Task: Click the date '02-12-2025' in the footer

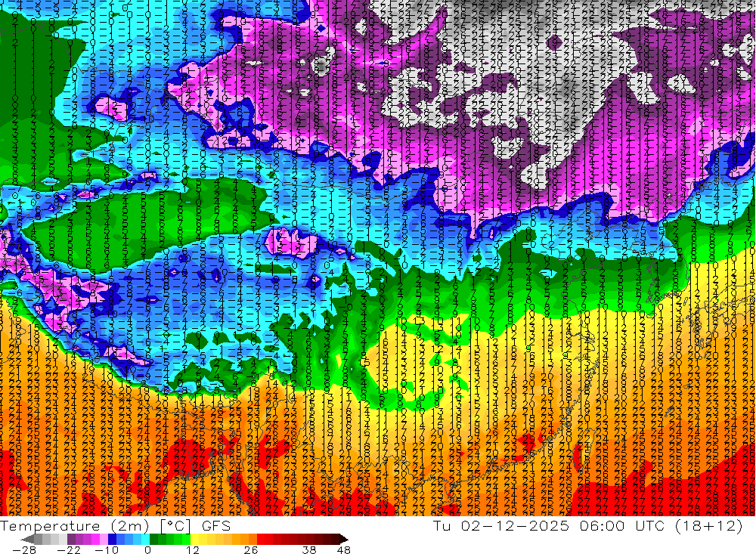Action: coord(515,526)
